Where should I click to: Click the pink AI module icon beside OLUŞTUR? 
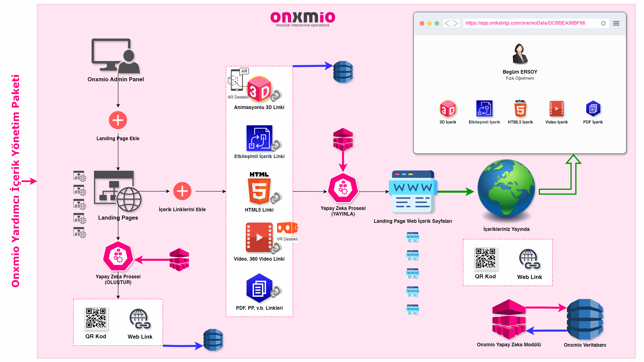coord(179,260)
